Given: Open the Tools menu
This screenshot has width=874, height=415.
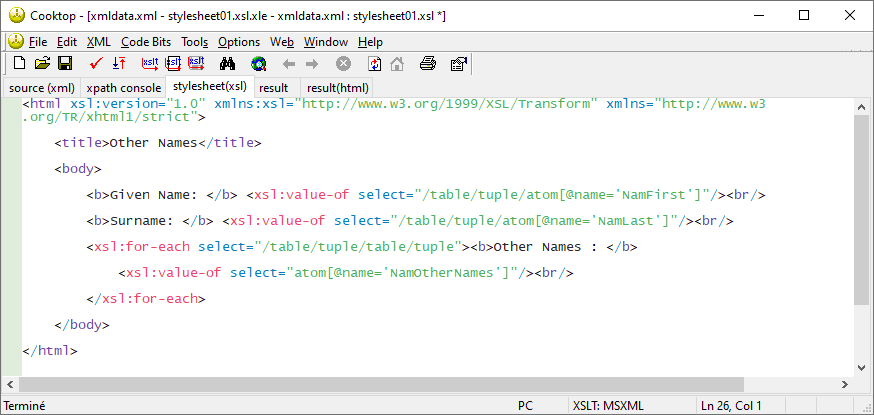Looking at the screenshot, I should point(195,42).
